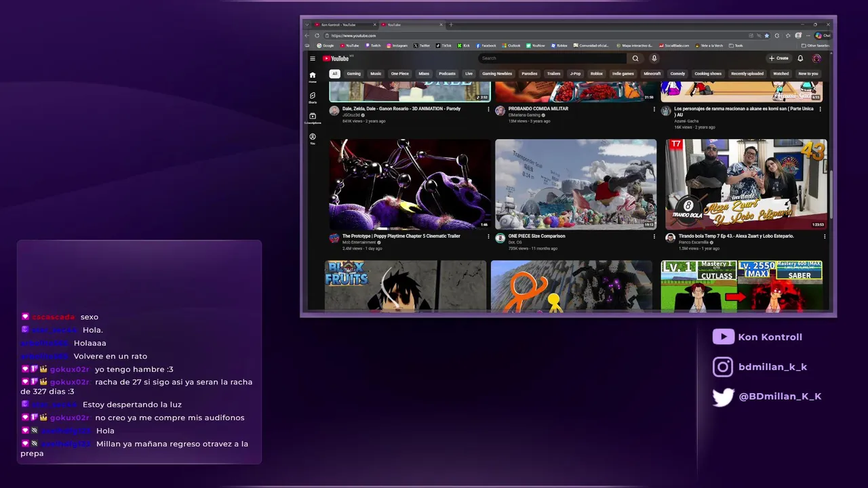Open more options for PROBANDO COMIDA MILITAR video
Viewport: 868px width, 488px height.
654,109
